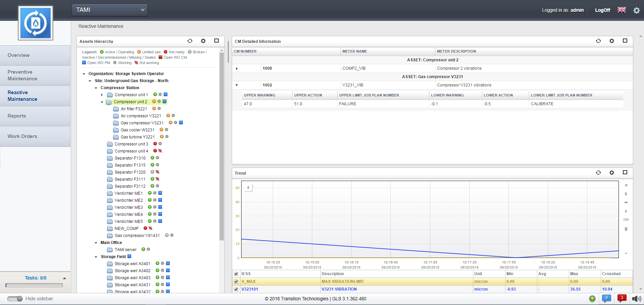Open CM Detailed Information panel settings gear
This screenshot has height=305, width=644.
point(612,41)
